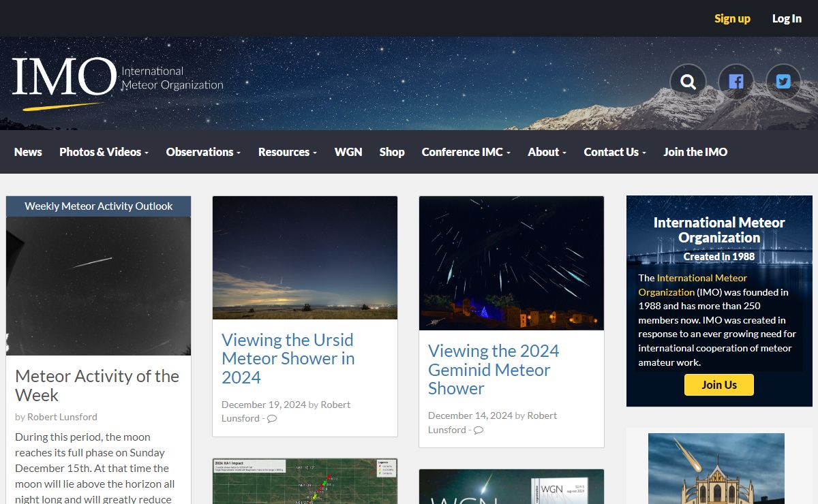Open the search icon in header
This screenshot has width=818, height=504.
point(688,82)
